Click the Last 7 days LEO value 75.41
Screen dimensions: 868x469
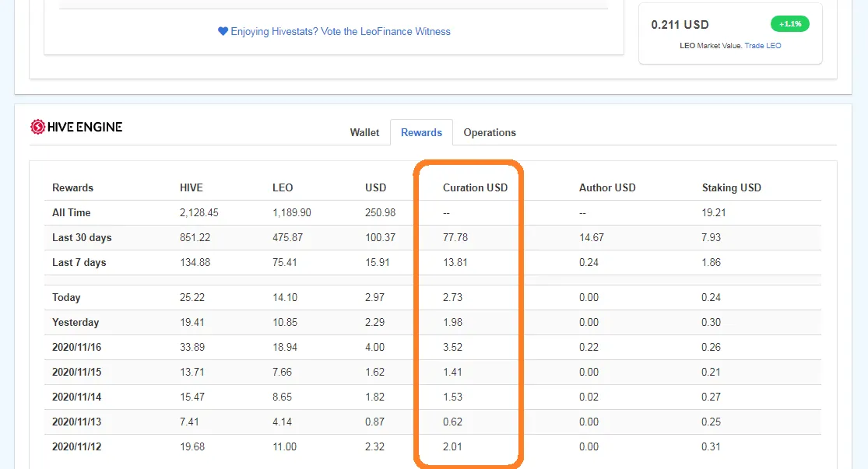(x=285, y=262)
